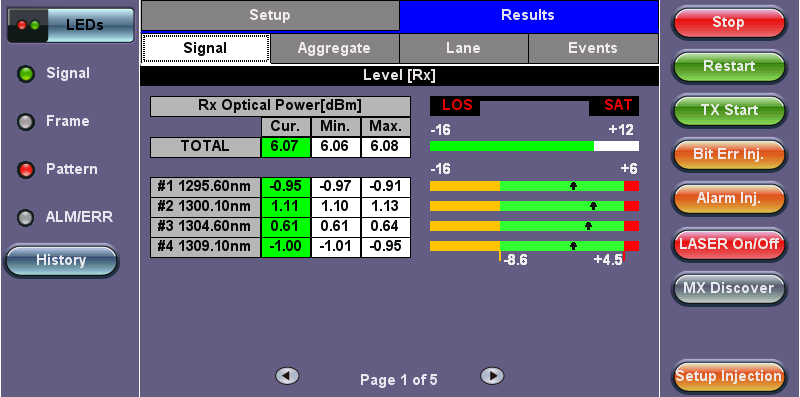Viewport: 800px width, 397px height.
Task: Click lane 1 current value -0.95
Action: pos(286,187)
